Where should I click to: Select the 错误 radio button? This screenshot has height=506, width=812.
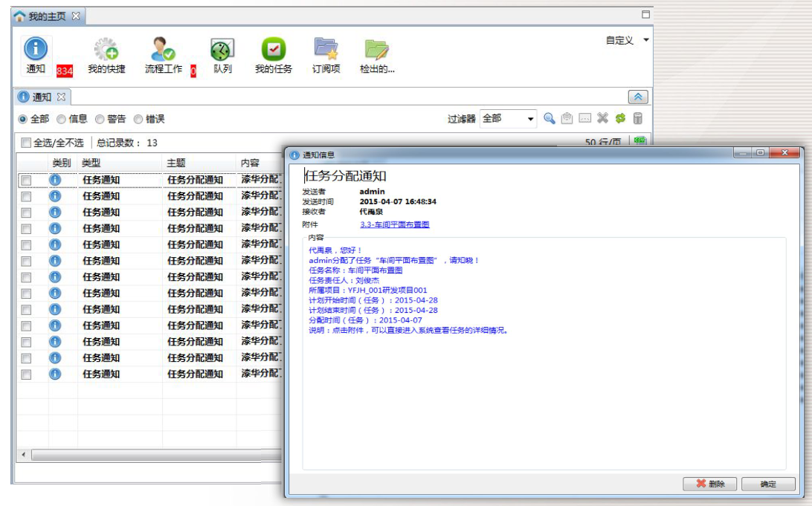[x=138, y=119]
